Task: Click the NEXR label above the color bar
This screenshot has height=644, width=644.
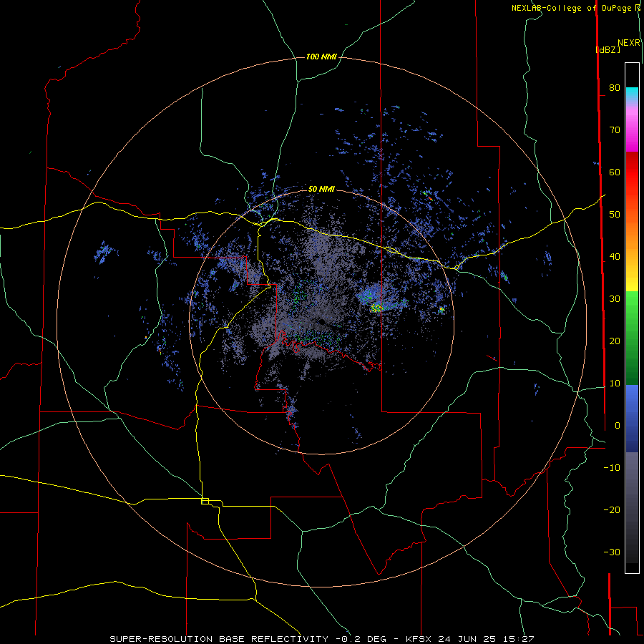Action: (x=628, y=43)
